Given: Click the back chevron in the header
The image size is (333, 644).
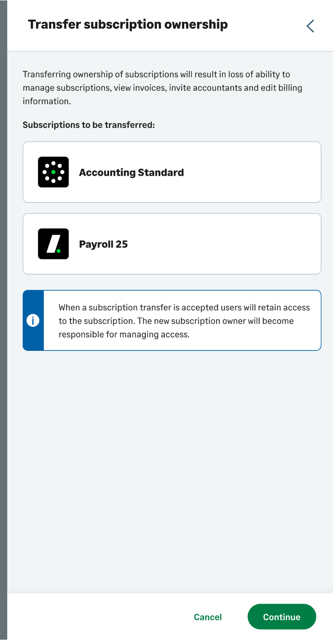Looking at the screenshot, I should pos(310,26).
